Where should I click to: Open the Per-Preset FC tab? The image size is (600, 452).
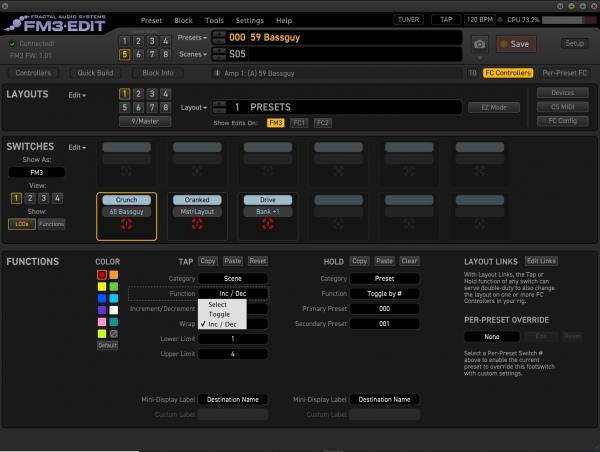(x=564, y=73)
